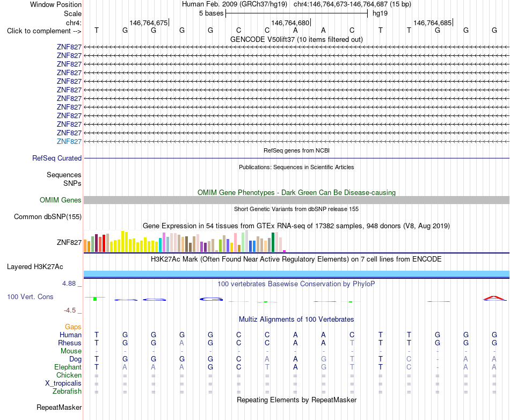510x420 pixels.
Task: Open "Publications: Sequences in Scientific Articles" track title
Action: (296, 167)
